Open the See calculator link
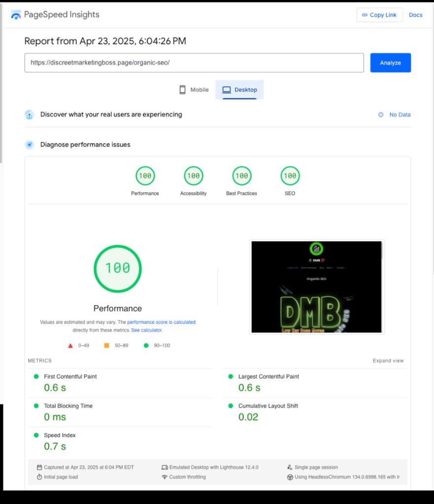 (x=147, y=330)
